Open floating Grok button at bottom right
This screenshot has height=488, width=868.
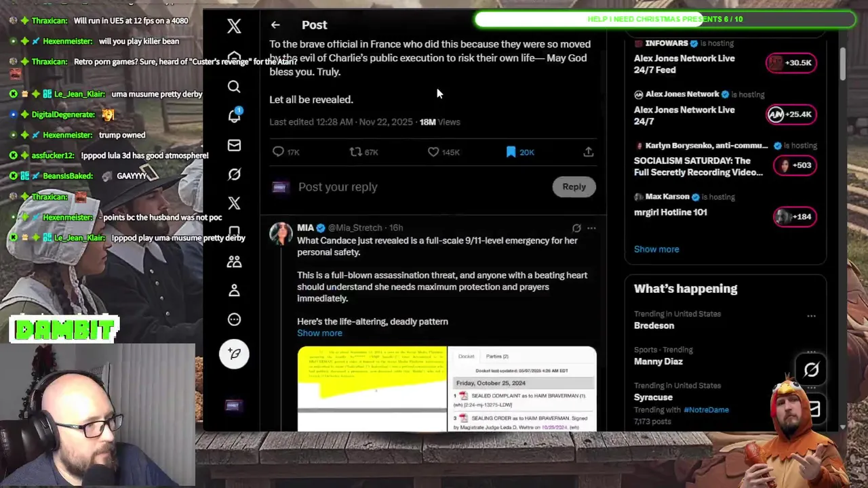point(811,370)
